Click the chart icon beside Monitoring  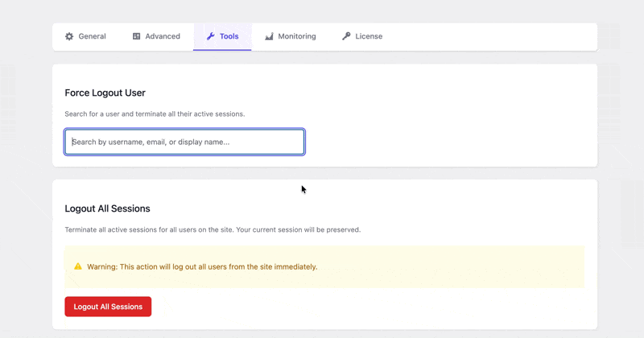click(x=269, y=36)
